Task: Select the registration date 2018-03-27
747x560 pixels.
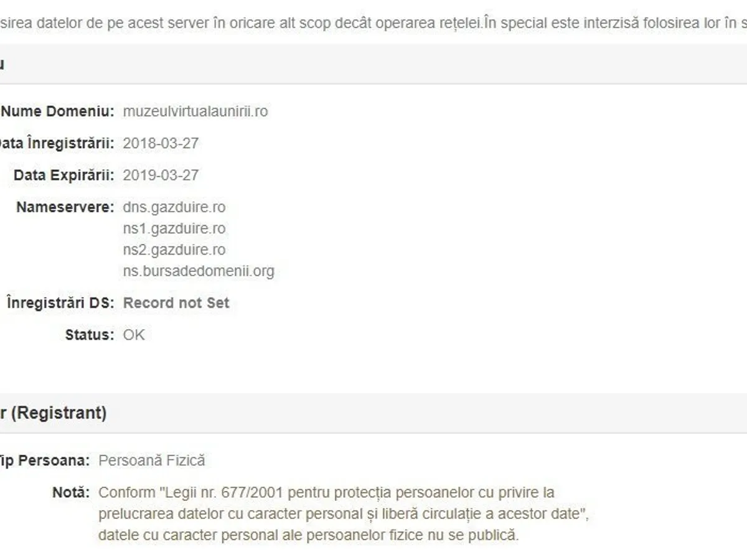Action: click(161, 143)
